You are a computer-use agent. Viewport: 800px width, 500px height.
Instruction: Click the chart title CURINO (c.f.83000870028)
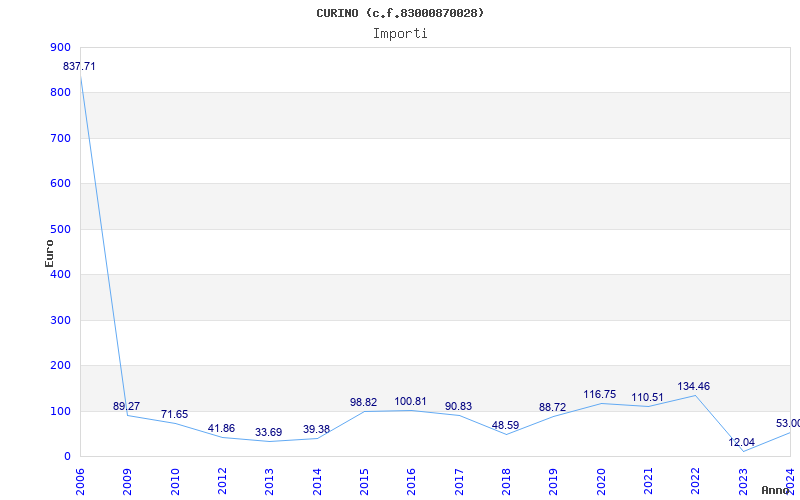(x=400, y=13)
